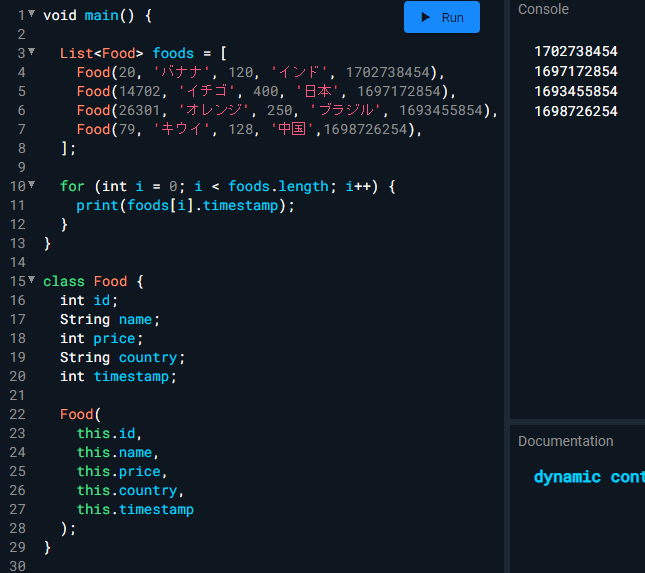Collapse the foods list fold arrow
The image size is (645, 573).
[31, 51]
